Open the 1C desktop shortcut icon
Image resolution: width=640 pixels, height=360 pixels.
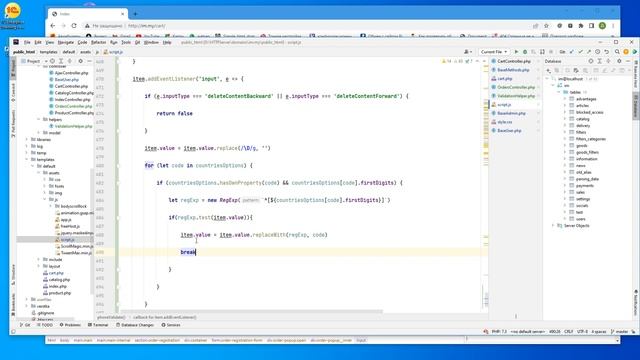tap(12, 16)
